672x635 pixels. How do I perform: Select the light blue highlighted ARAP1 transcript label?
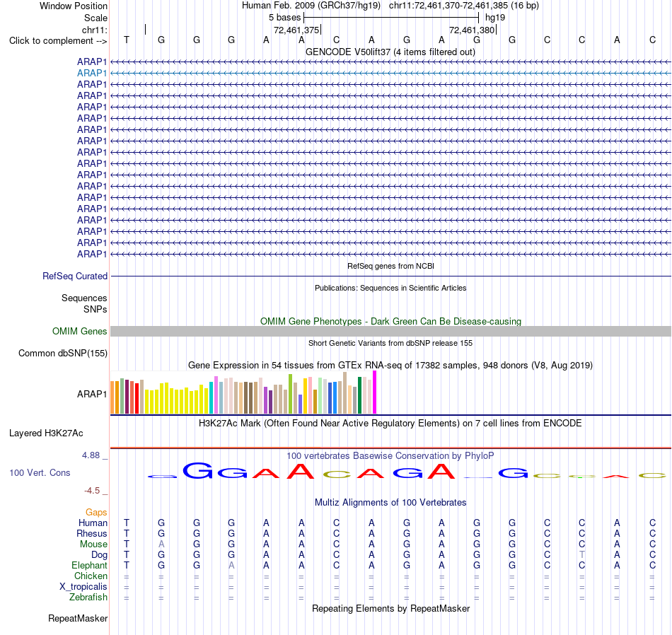click(92, 74)
